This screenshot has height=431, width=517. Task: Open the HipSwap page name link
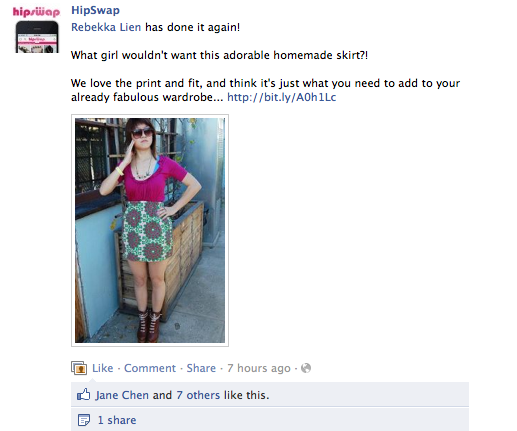point(95,10)
